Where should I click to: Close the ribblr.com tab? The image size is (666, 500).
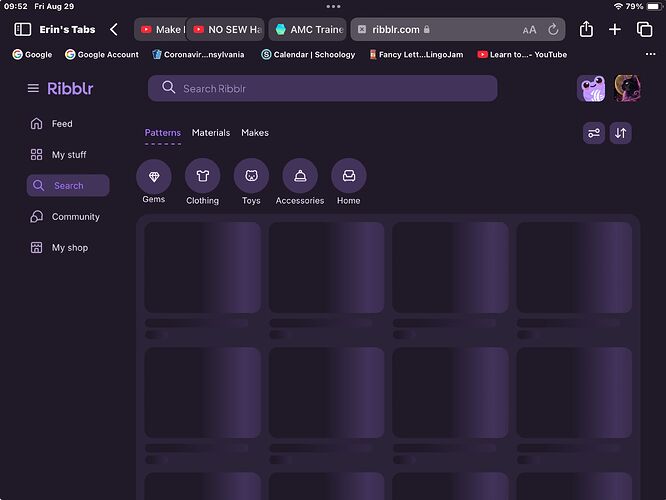pos(362,29)
